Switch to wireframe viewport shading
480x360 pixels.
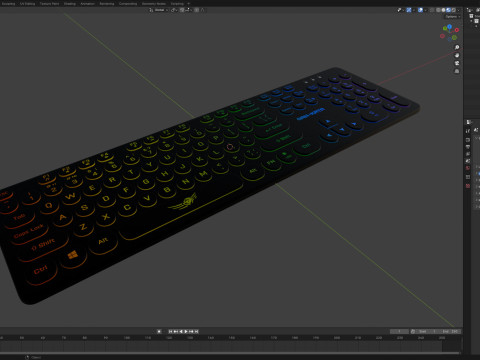coord(438,10)
